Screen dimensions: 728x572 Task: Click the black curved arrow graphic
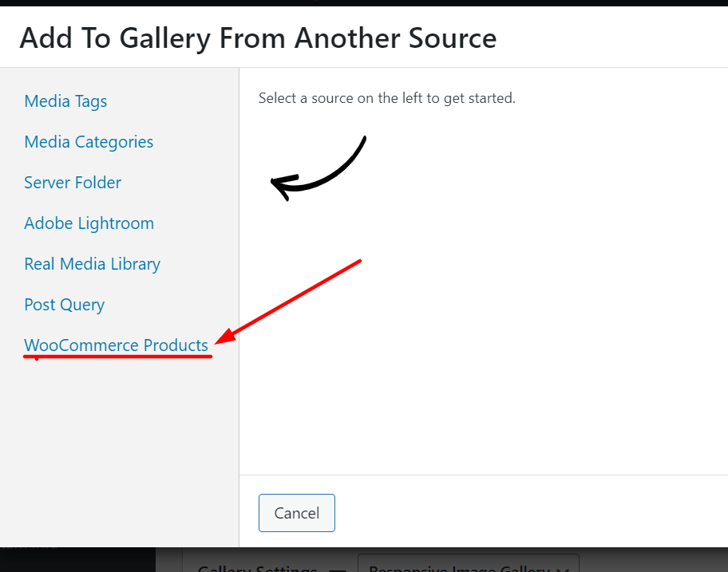pyautogui.click(x=318, y=168)
